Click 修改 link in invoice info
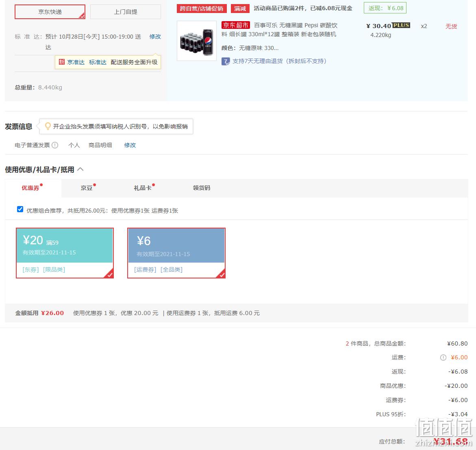 (x=130, y=145)
